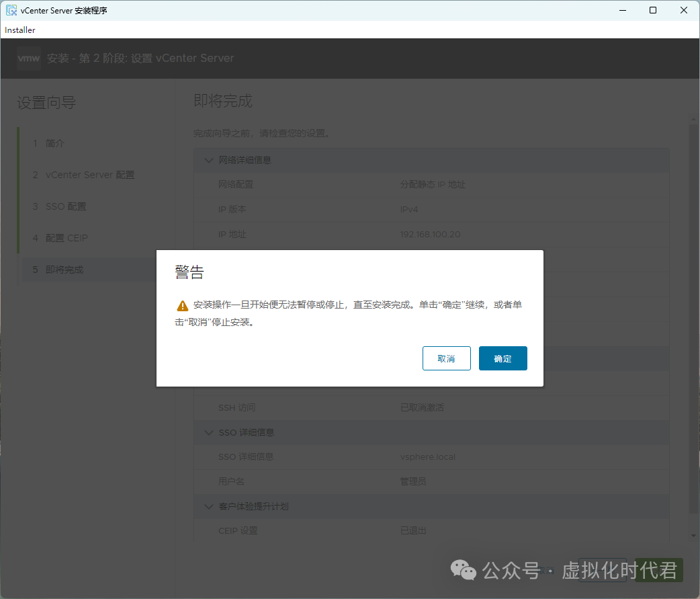Click the vsphere.local domain value
Viewport: 700px width, 599px height.
tap(428, 457)
